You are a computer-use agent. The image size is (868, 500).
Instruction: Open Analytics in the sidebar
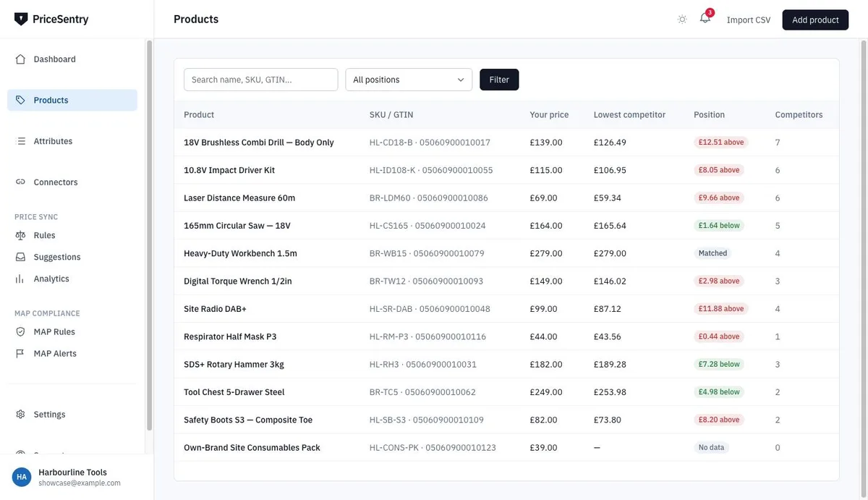pos(72,279)
